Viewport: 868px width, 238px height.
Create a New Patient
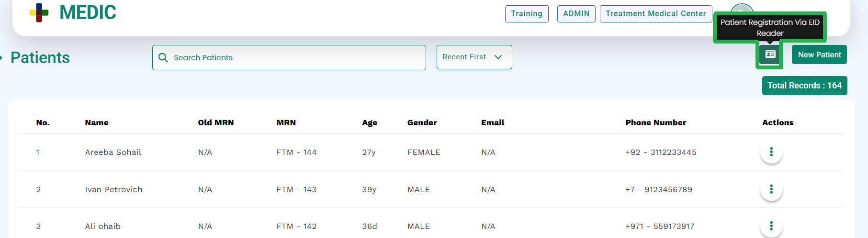[x=819, y=54]
